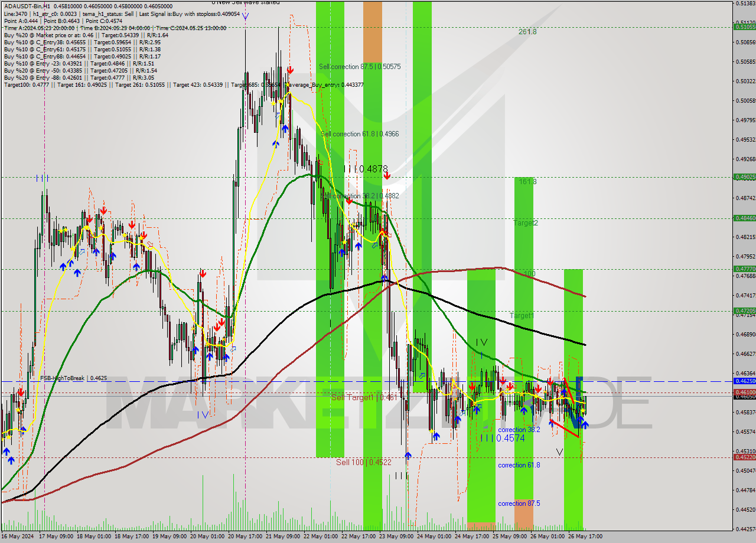The image size is (756, 543).
Task: Click the green 0.48460 price tag on axis
Action: [x=745, y=218]
